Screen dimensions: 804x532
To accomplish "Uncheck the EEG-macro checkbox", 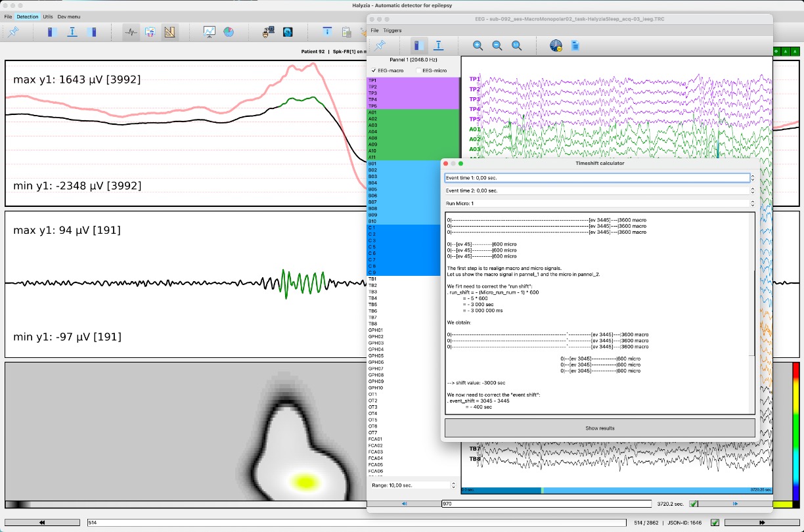I will pyautogui.click(x=374, y=70).
